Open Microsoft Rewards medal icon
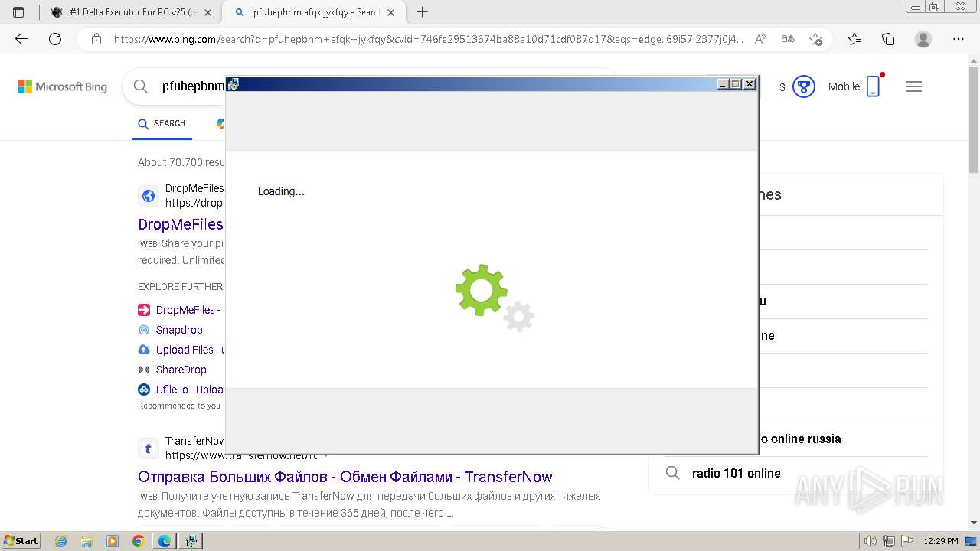This screenshot has height=551, width=980. pyautogui.click(x=803, y=86)
